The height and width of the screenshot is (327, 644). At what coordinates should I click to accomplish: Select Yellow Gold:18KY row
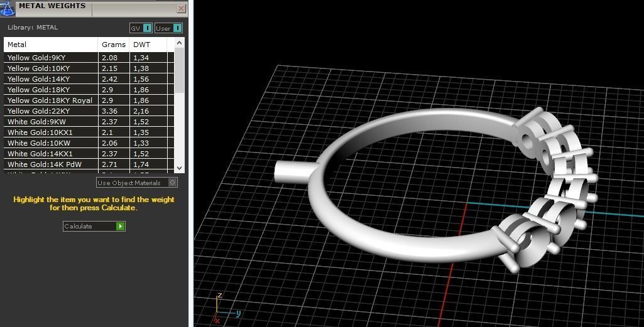point(89,90)
